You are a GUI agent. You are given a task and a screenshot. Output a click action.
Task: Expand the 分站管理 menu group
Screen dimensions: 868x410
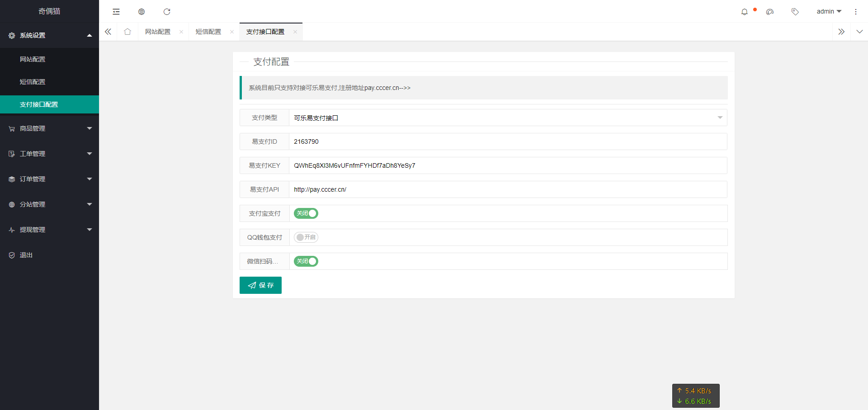(90, 204)
